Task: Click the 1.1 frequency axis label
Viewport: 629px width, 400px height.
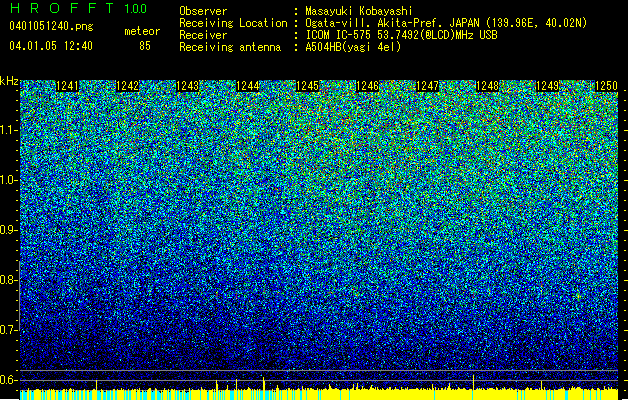Action: (8, 130)
